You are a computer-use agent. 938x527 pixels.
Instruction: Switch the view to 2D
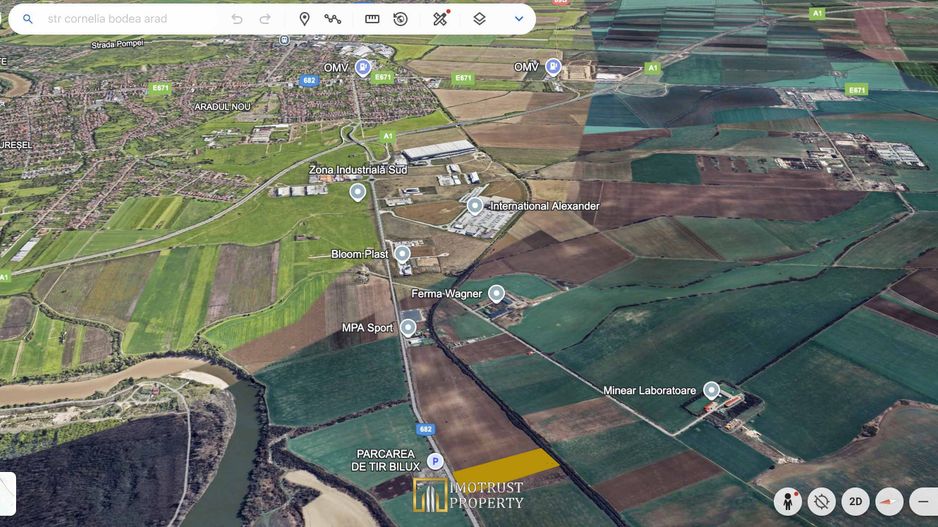point(855,501)
